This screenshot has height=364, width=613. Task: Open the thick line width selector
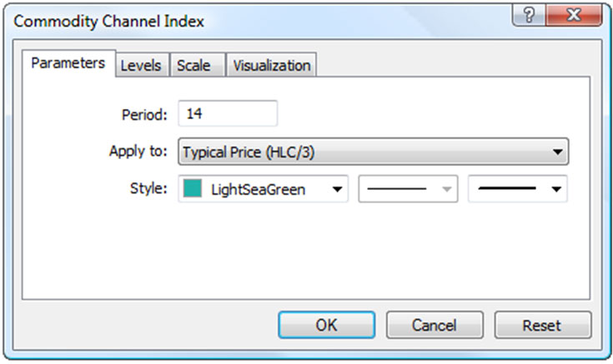pyautogui.click(x=518, y=189)
